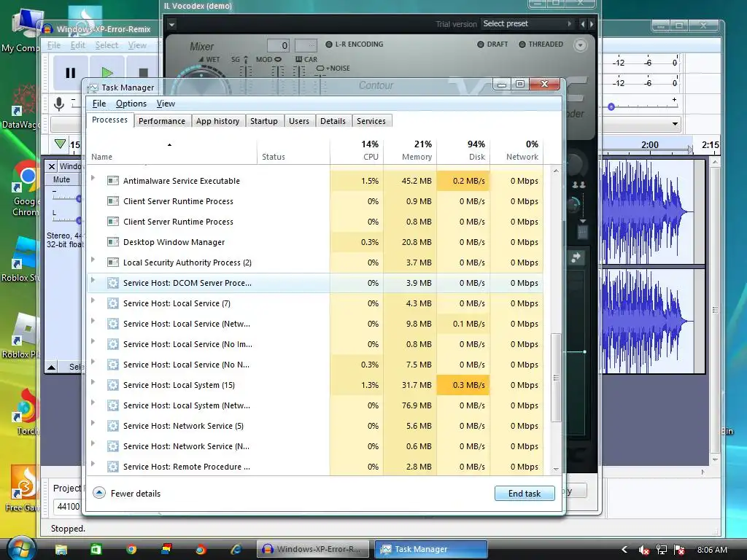Screen dimensions: 747x560
Task: Click the green store icon in the taskbar
Action: point(96,549)
